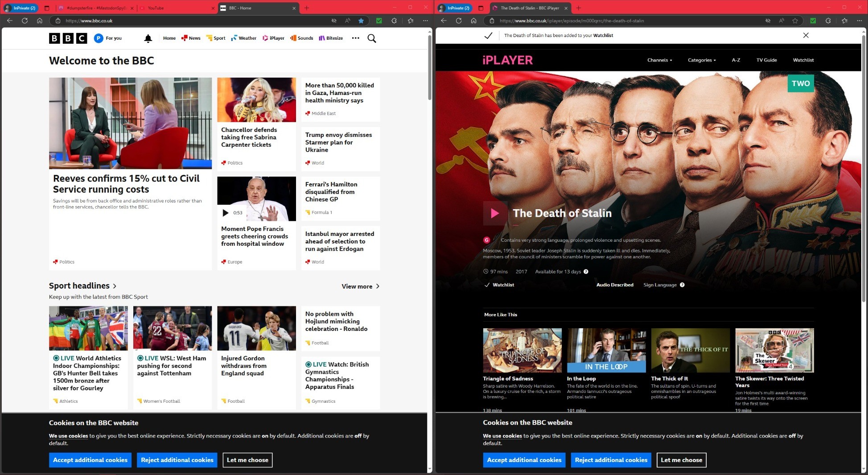Open the notifications bell on BBC home
Image resolution: width=868 pixels, height=475 pixels.
click(x=148, y=38)
